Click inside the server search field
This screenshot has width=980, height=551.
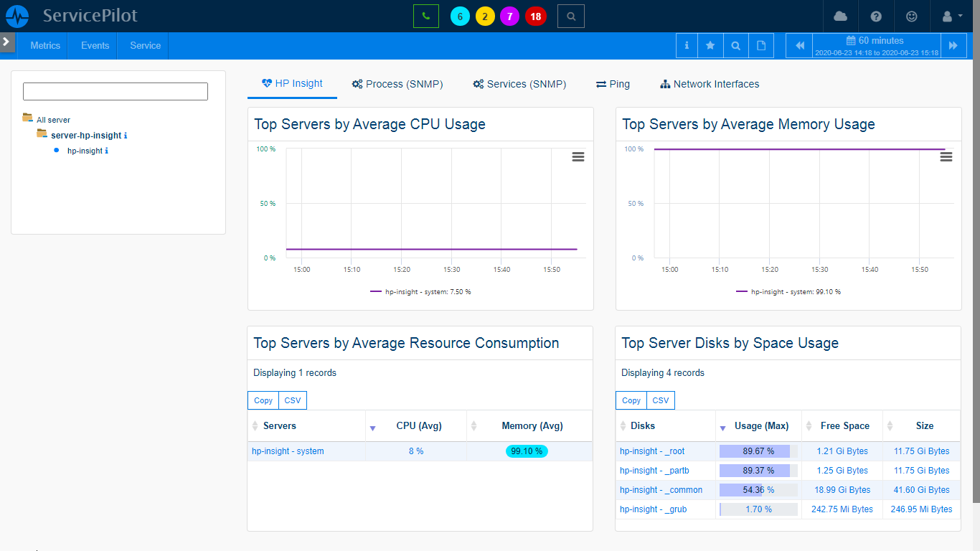[x=115, y=91]
